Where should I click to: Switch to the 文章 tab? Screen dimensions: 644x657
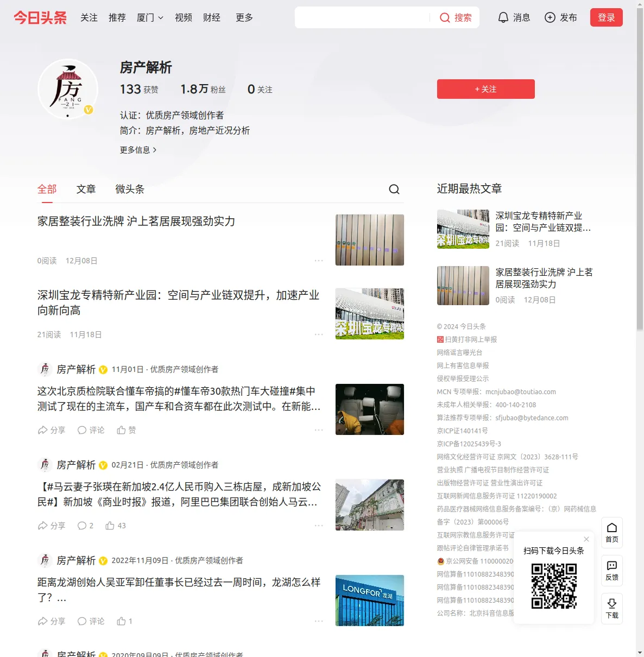(86, 189)
